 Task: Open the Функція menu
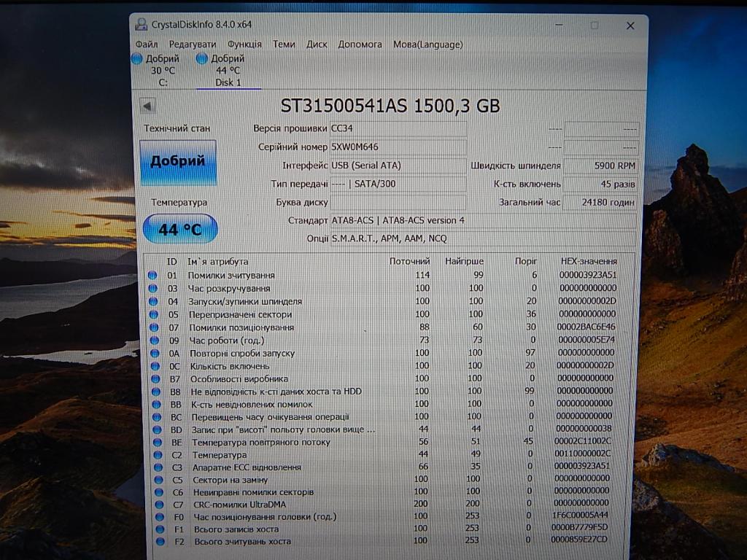point(244,44)
